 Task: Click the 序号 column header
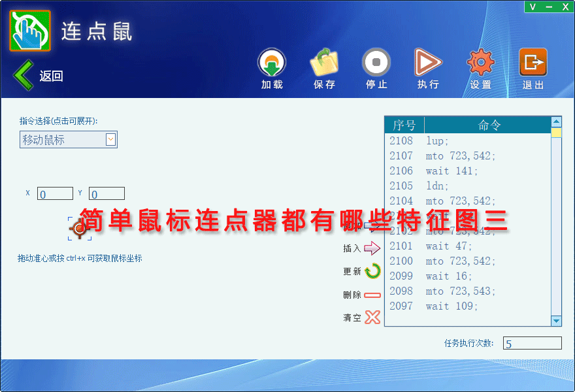pyautogui.click(x=404, y=125)
